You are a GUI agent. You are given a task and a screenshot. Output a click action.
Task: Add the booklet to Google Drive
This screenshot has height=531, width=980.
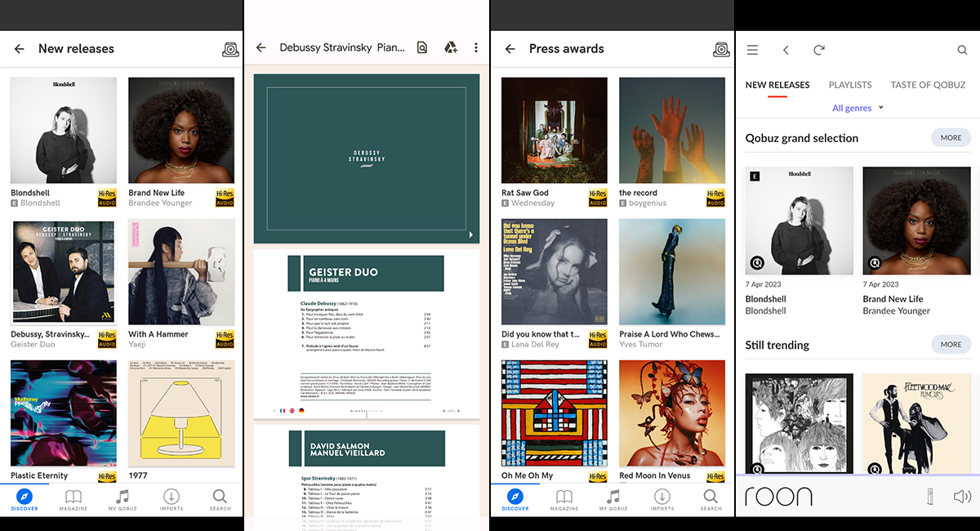(x=450, y=48)
